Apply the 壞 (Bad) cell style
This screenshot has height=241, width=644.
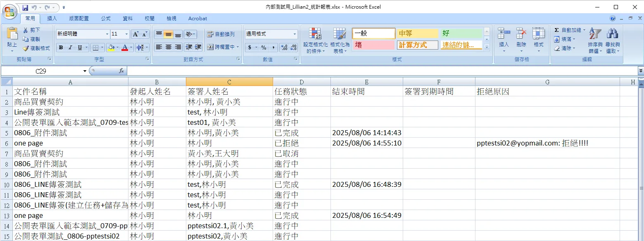(x=373, y=45)
